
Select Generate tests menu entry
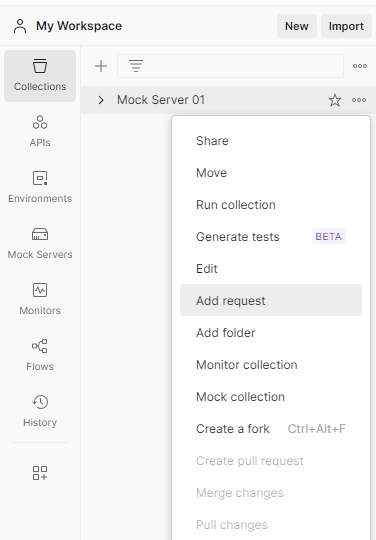point(271,237)
